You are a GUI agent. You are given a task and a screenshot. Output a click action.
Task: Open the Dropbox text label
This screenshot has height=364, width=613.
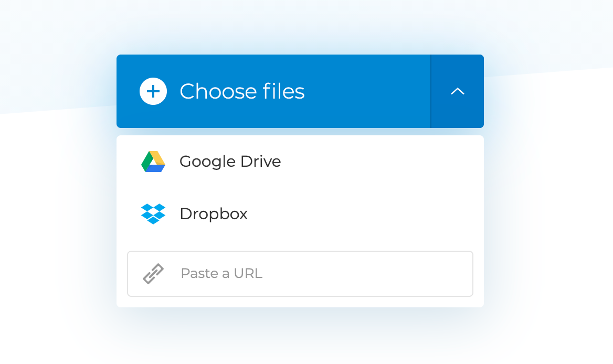coord(214,214)
